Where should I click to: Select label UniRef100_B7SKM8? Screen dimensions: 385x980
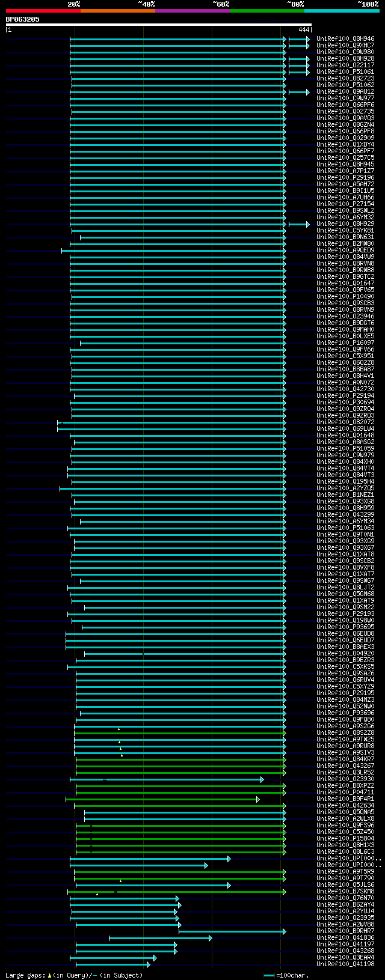pos(345,892)
